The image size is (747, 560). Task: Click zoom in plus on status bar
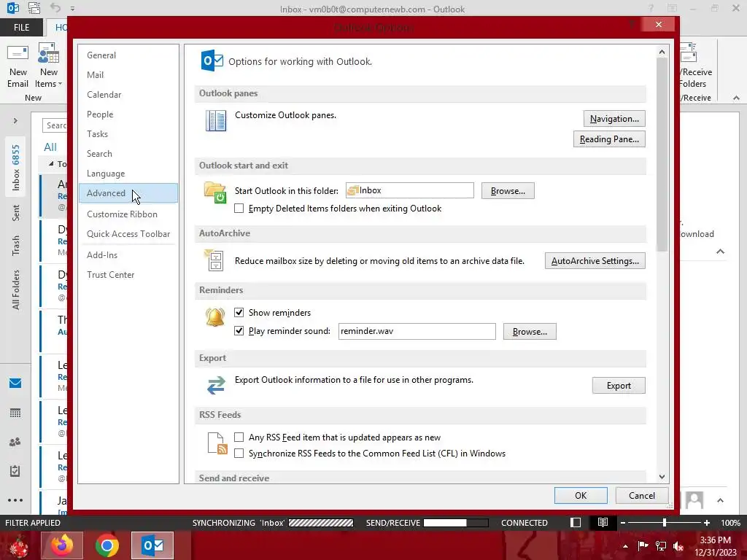tap(707, 522)
